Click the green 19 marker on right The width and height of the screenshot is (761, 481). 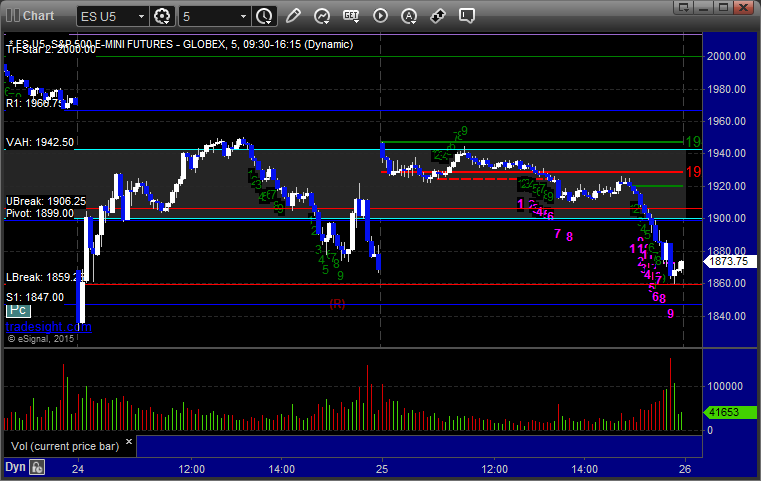pyautogui.click(x=693, y=142)
